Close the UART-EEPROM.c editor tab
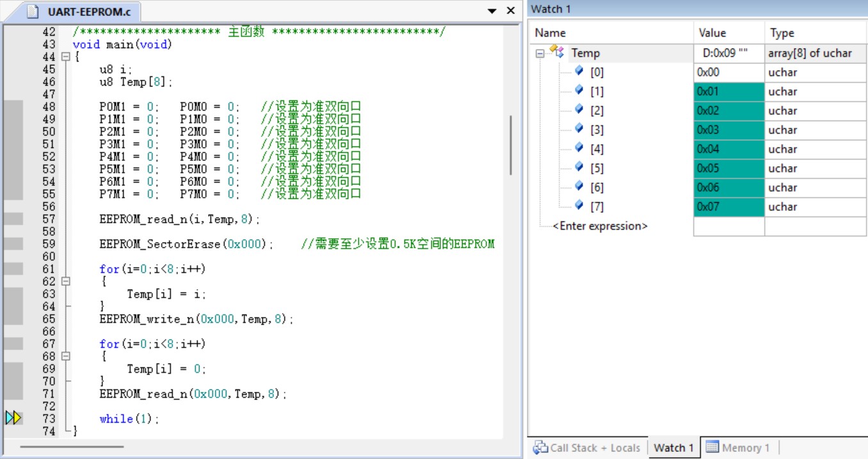 (511, 11)
